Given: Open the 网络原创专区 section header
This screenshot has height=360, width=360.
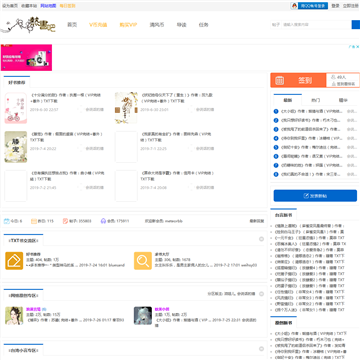Looking at the screenshot, I should (24, 295).
